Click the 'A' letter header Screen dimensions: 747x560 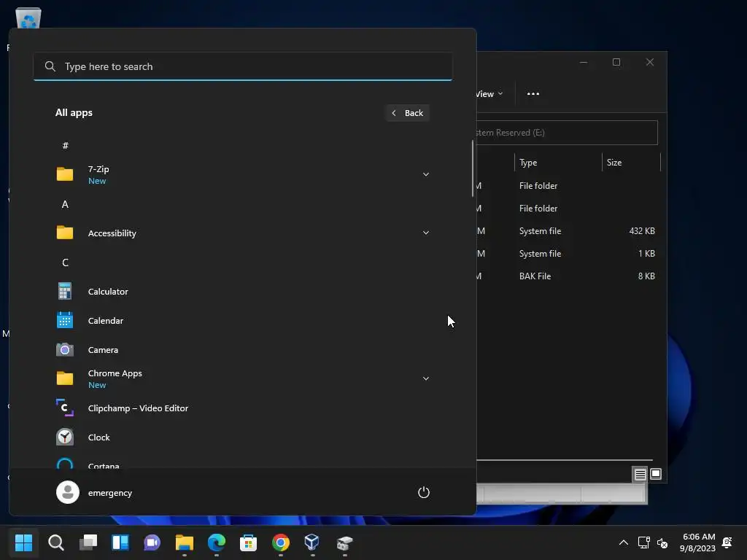[x=65, y=204]
